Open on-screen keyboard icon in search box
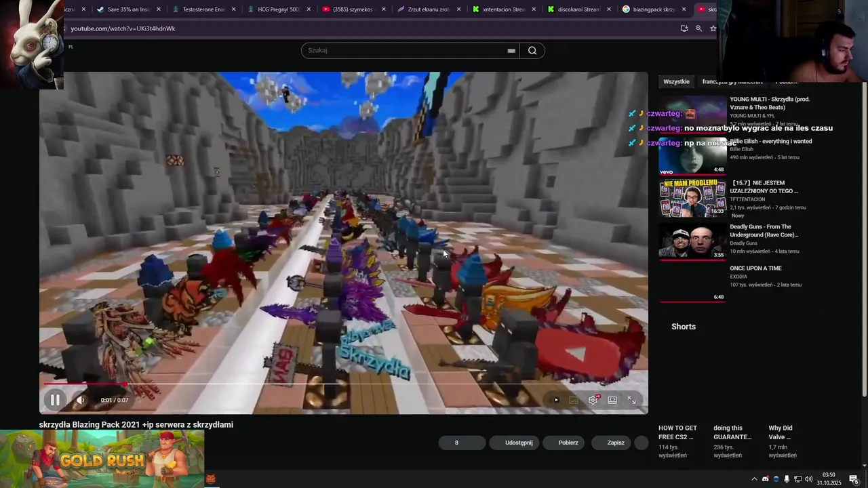The width and height of the screenshot is (868, 488). pos(511,50)
